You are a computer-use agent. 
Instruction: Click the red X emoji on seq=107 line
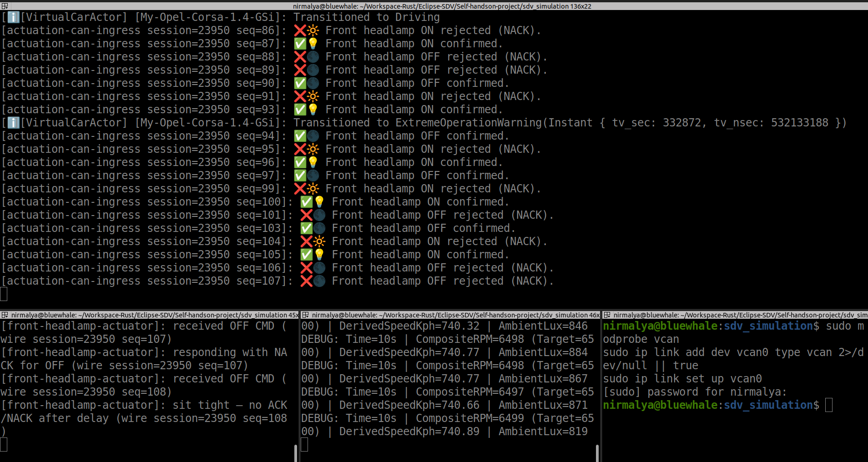coord(306,281)
